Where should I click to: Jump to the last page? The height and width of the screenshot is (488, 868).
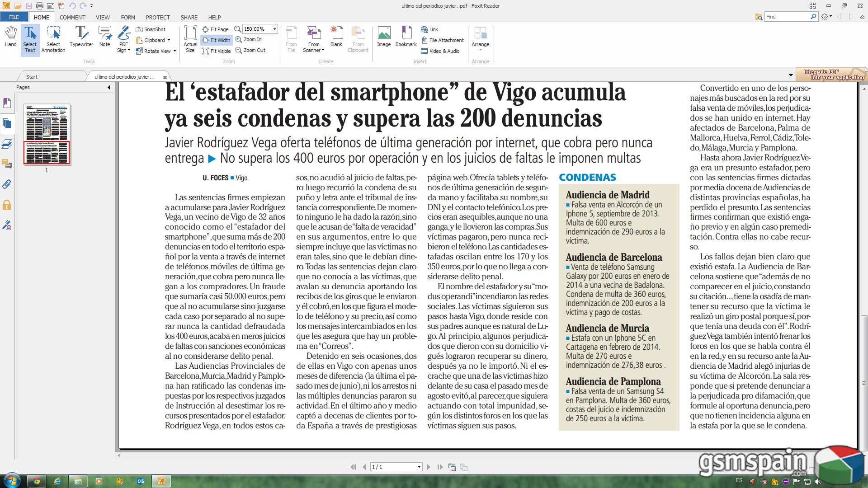coord(440,467)
